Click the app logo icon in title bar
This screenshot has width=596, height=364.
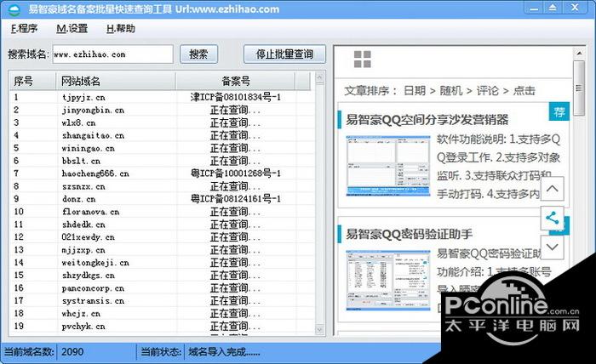point(14,9)
